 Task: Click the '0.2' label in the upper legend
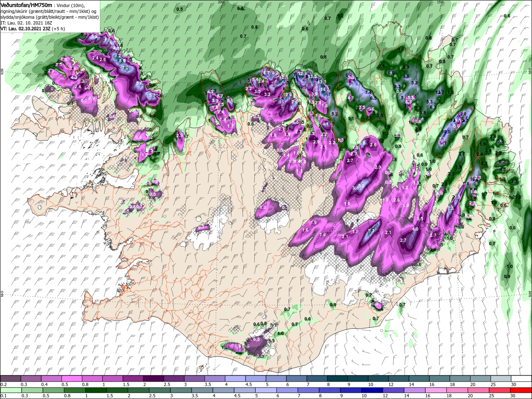4,384
